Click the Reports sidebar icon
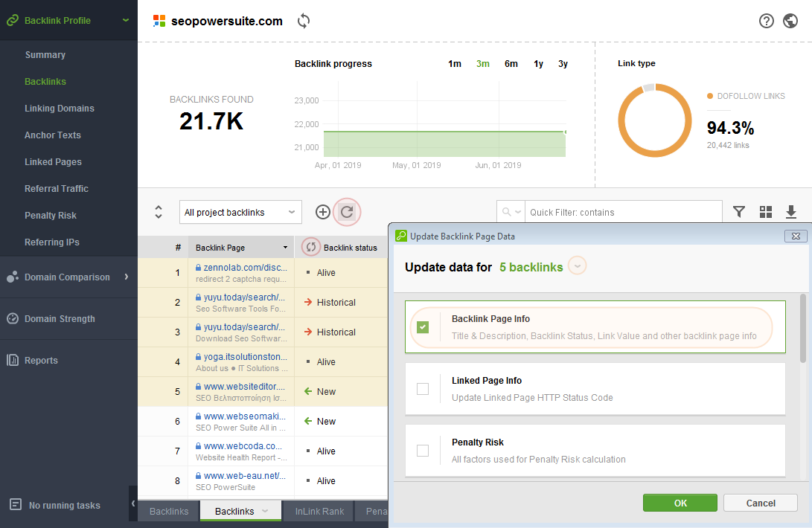The width and height of the screenshot is (812, 528). point(13,360)
